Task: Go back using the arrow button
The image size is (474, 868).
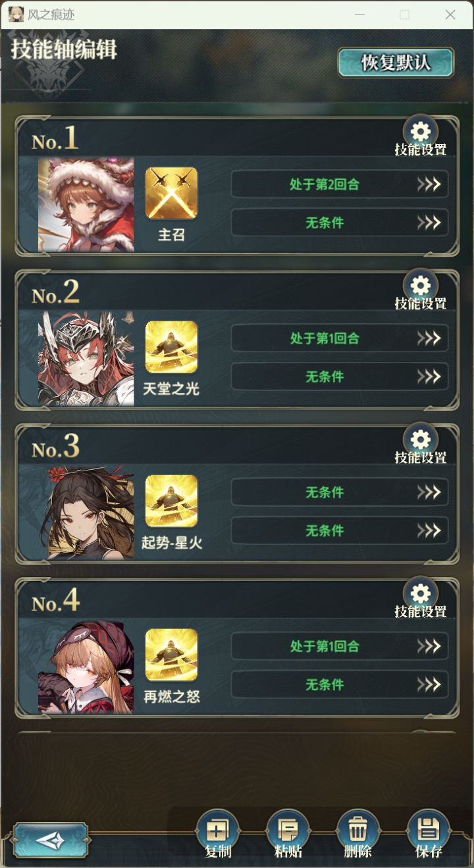Action: (50, 840)
